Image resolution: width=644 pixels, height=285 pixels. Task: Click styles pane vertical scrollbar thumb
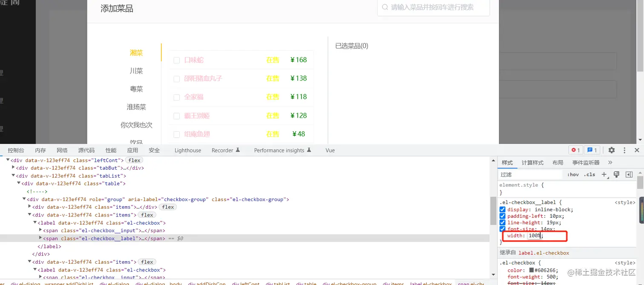click(x=640, y=182)
